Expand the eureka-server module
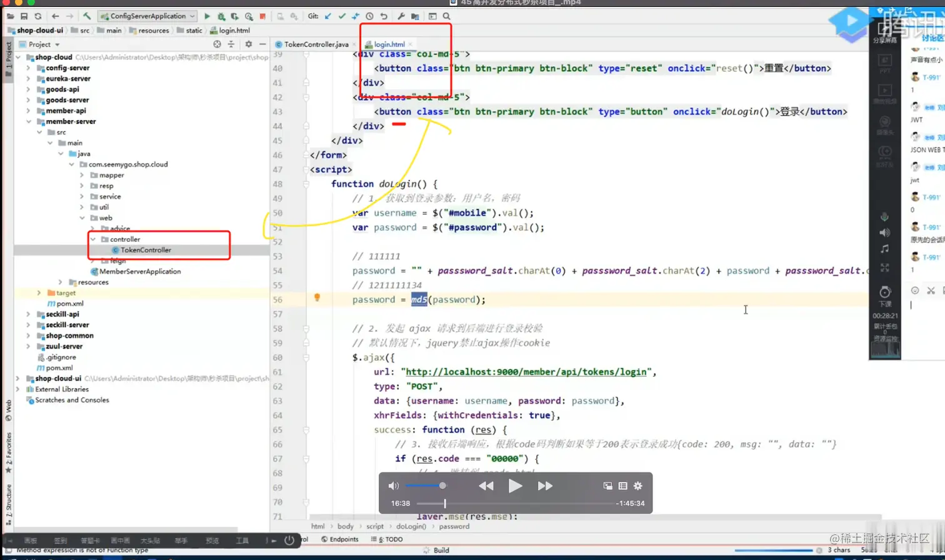 [28, 79]
